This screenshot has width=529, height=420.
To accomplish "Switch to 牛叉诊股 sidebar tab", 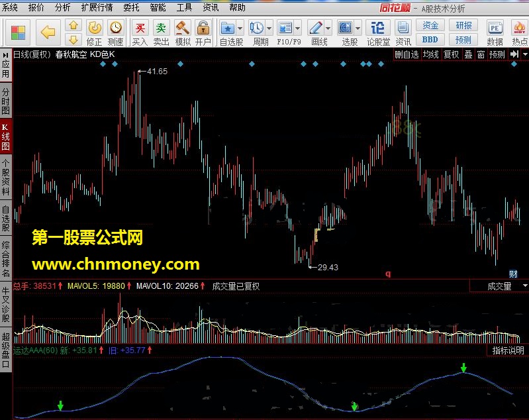I will pos(6,304).
